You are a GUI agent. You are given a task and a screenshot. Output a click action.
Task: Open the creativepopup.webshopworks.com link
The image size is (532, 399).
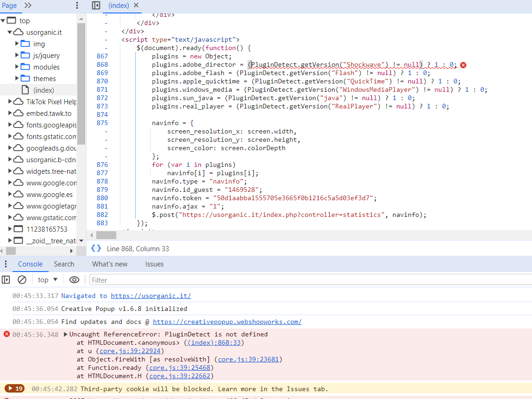tap(227, 322)
